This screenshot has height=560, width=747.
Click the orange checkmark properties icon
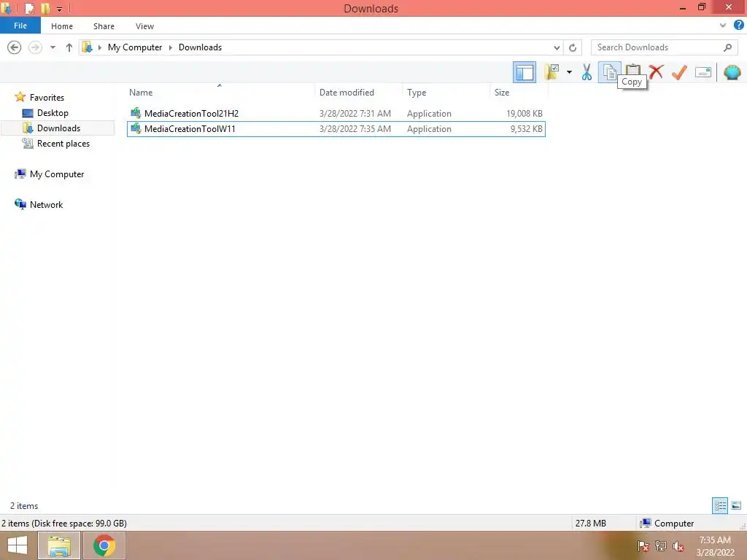679,72
